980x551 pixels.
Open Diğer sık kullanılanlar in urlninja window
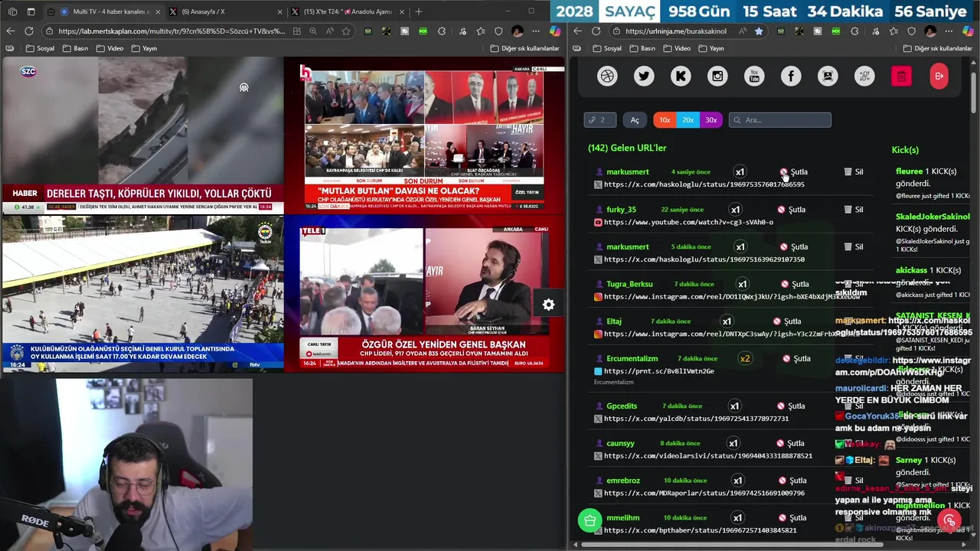click(x=937, y=48)
